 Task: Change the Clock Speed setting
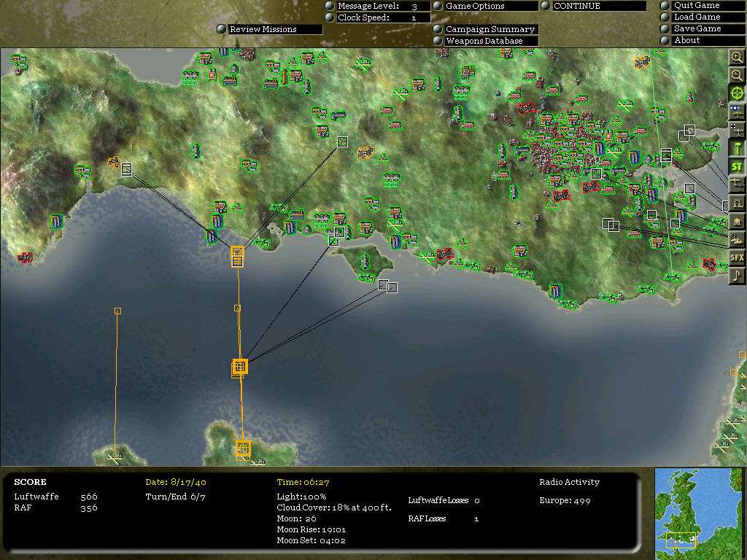coord(383,17)
